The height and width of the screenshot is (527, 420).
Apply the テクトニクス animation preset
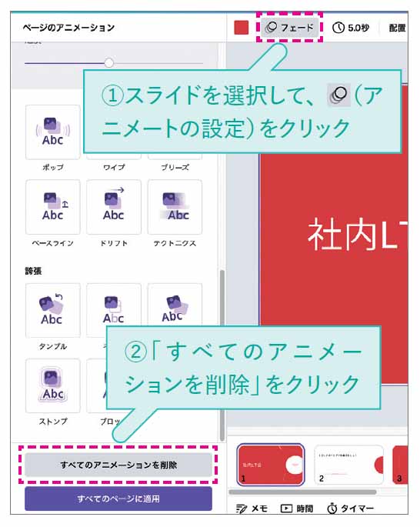point(175,207)
